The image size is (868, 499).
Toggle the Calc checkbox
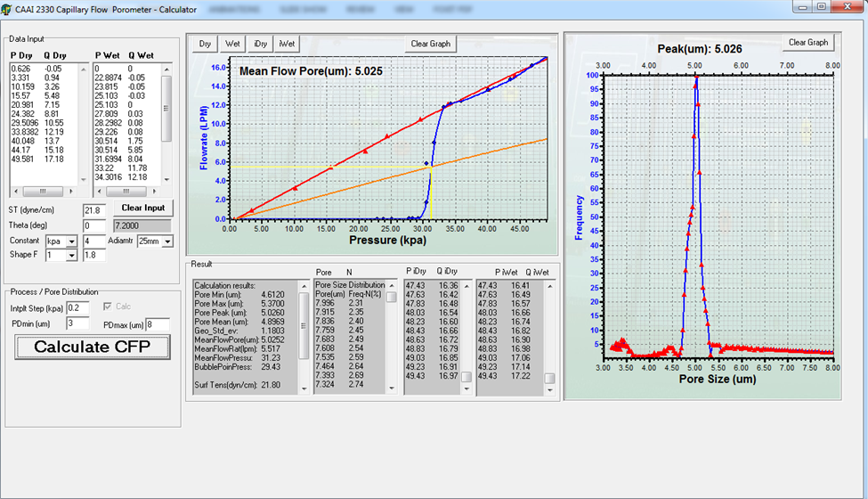(x=109, y=307)
